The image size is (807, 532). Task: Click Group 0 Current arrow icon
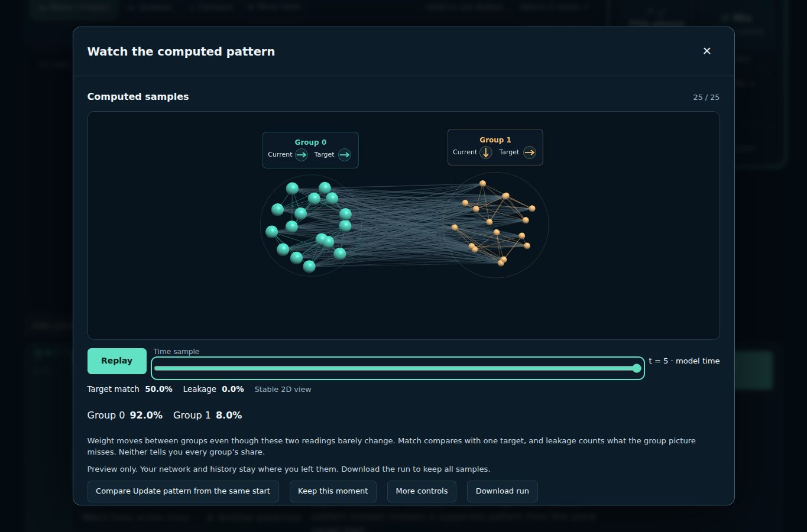pos(302,155)
